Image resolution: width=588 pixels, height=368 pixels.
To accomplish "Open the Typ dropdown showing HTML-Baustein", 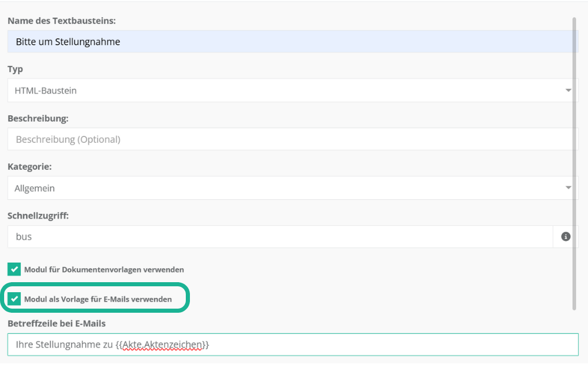I will pyautogui.click(x=282, y=91).
